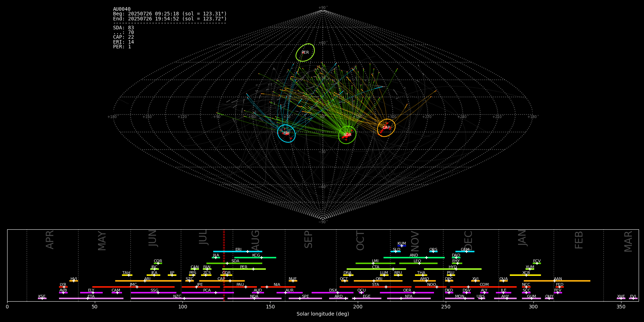
Task: Click the PER radiant ellipse on sky map
Action: (x=305, y=53)
